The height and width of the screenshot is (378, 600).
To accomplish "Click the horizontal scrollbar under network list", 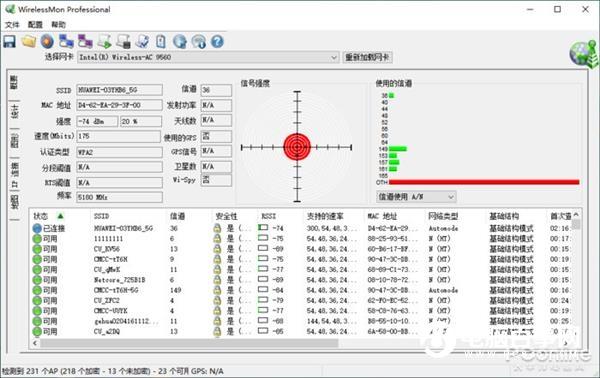I will coord(301,343).
